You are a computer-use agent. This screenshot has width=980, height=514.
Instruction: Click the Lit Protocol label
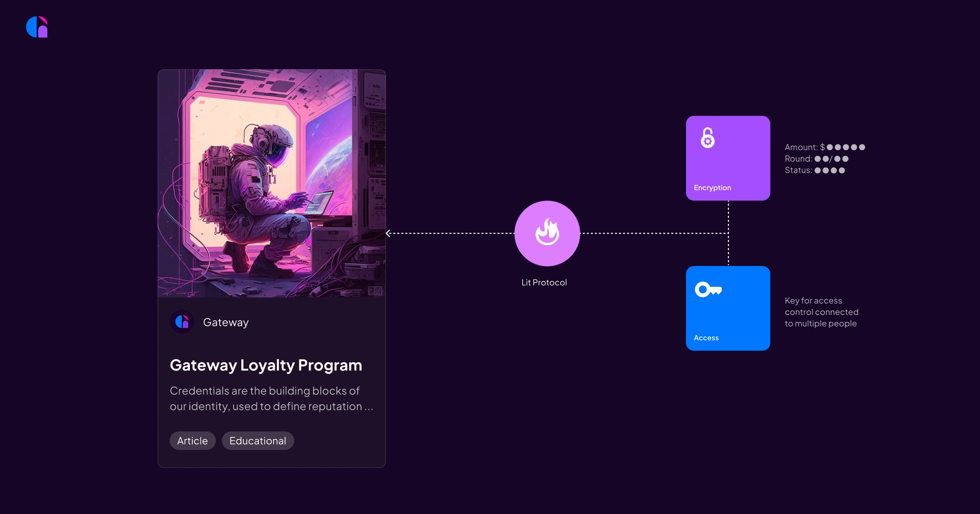[544, 282]
